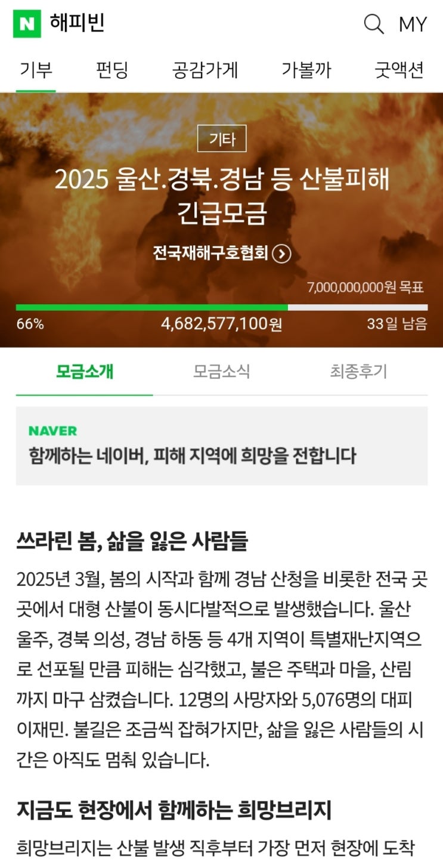Click the circled arrow beside 전국재해구호협회
This screenshot has height=868, width=443.
click(281, 254)
